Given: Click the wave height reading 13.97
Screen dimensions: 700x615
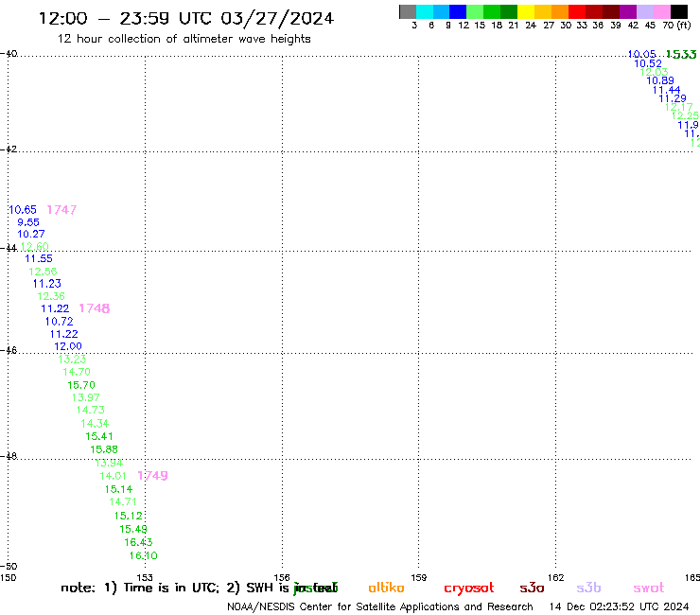Looking at the screenshot, I should 86,397.
